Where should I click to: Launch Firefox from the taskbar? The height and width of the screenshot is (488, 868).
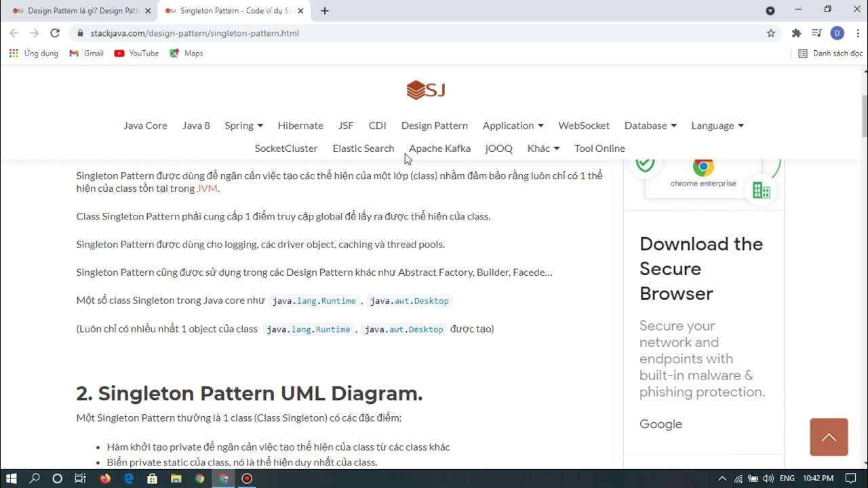[x=104, y=479]
